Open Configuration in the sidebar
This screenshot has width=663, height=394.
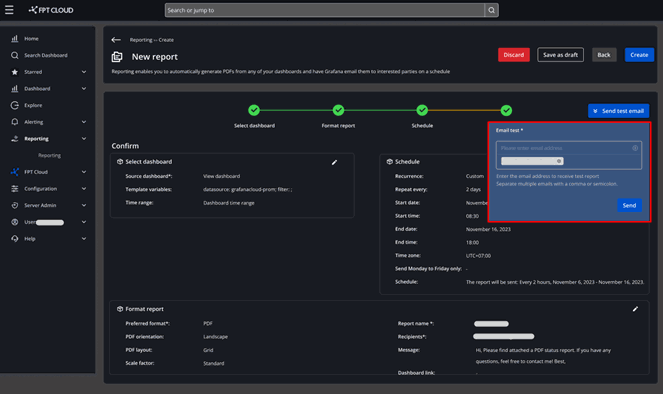[x=41, y=189]
